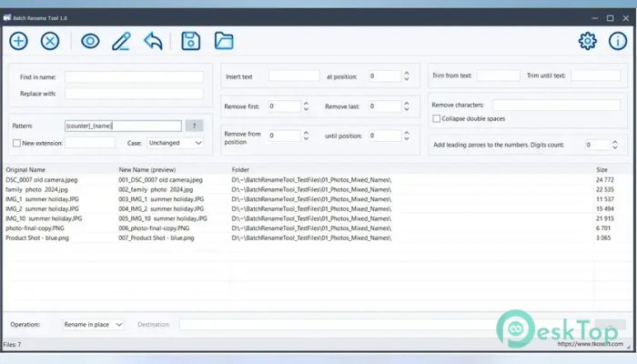Decrease the Remove from position value
This screenshot has height=364, width=637.
pyautogui.click(x=307, y=138)
